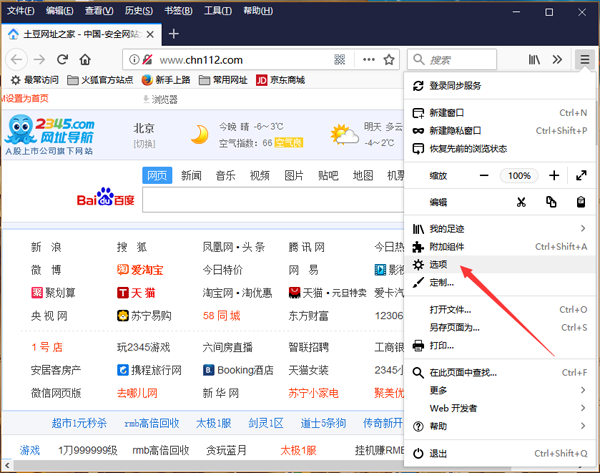
Task: Open 最常访问 bookmark item
Action: pos(34,80)
